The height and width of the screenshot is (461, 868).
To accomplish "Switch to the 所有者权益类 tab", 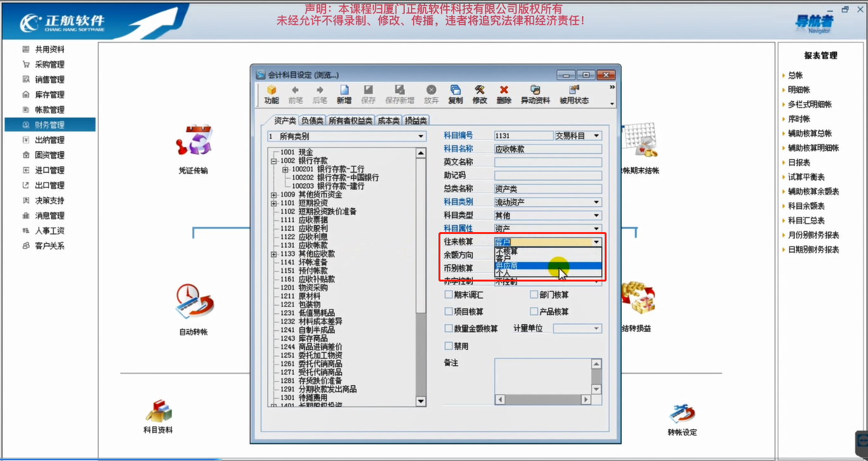I will tap(350, 120).
